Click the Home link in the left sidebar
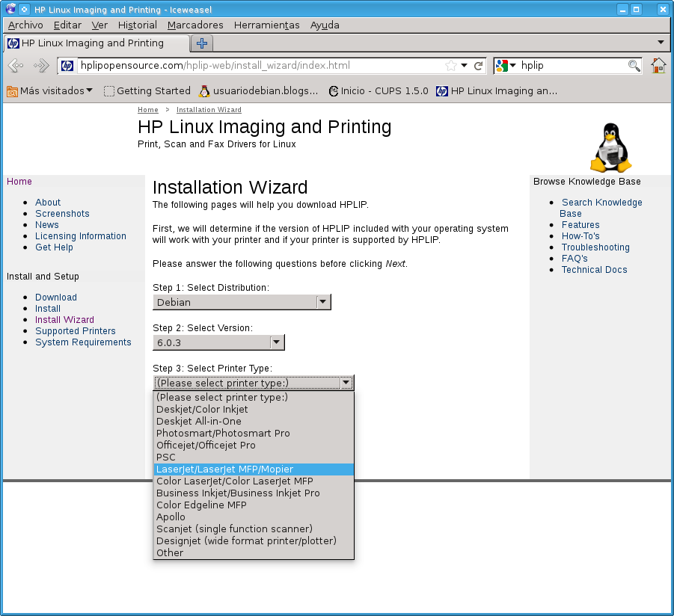Screen dimensions: 674x616 pyautogui.click(x=19, y=181)
